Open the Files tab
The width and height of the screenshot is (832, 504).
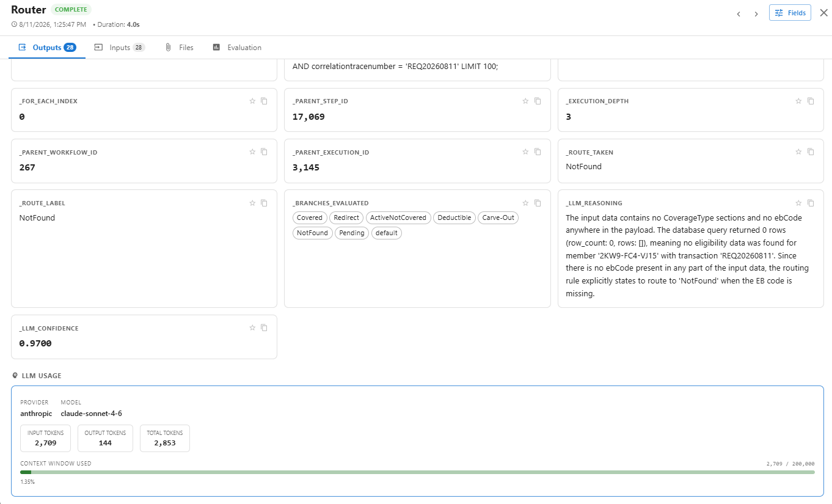click(179, 48)
